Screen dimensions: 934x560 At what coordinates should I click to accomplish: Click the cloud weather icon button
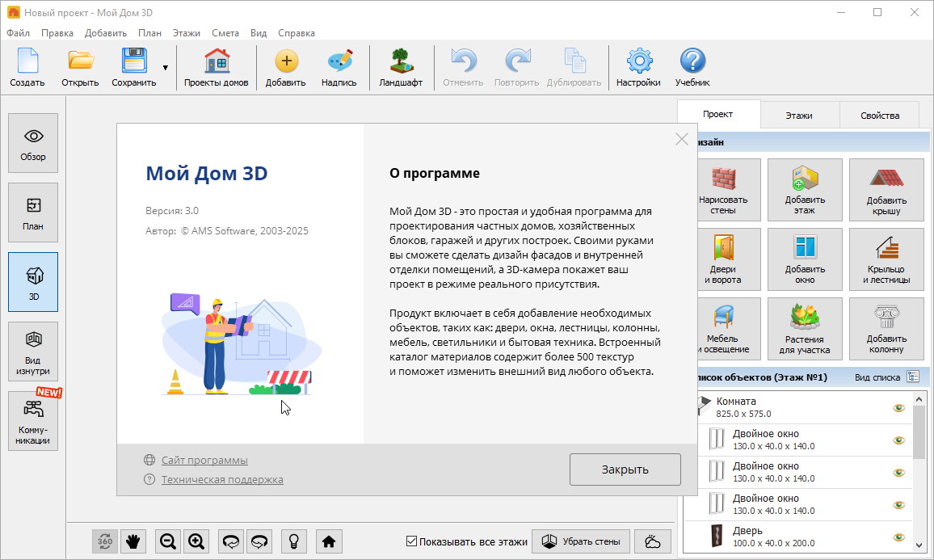point(653,541)
